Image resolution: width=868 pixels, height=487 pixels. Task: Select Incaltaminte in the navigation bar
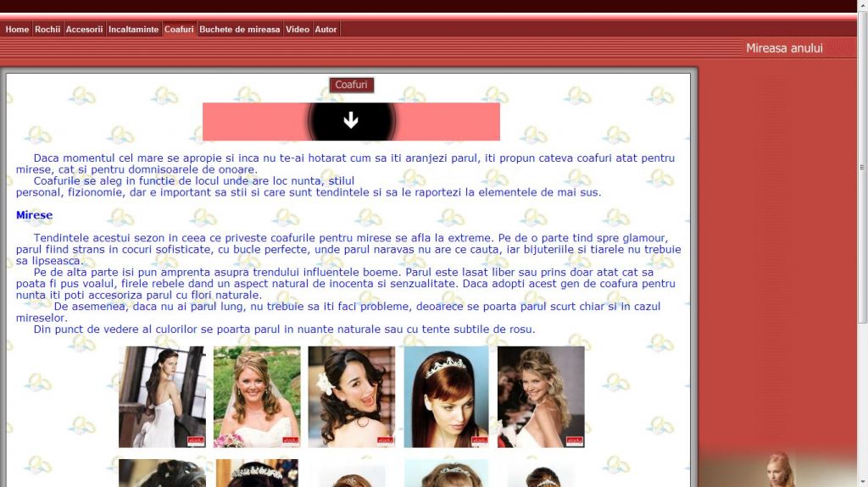[134, 30]
